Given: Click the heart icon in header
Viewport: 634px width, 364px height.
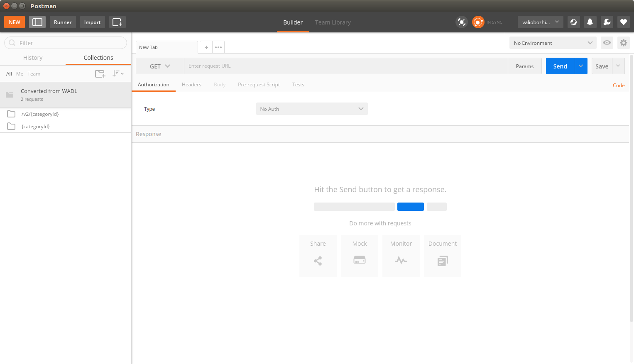Looking at the screenshot, I should (624, 22).
